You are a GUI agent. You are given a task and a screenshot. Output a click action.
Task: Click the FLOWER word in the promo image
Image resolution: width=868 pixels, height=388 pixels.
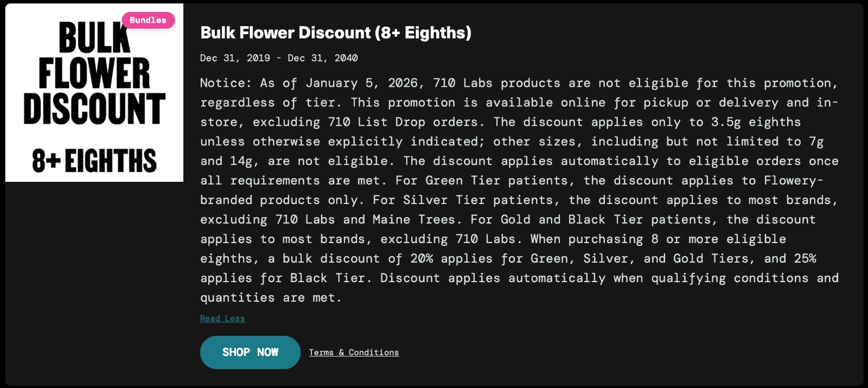point(94,73)
